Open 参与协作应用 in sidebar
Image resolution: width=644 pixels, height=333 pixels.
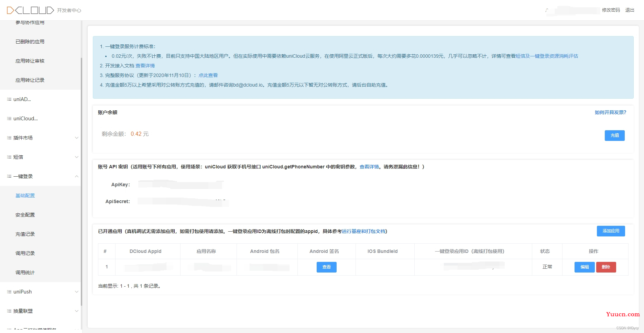pos(30,23)
